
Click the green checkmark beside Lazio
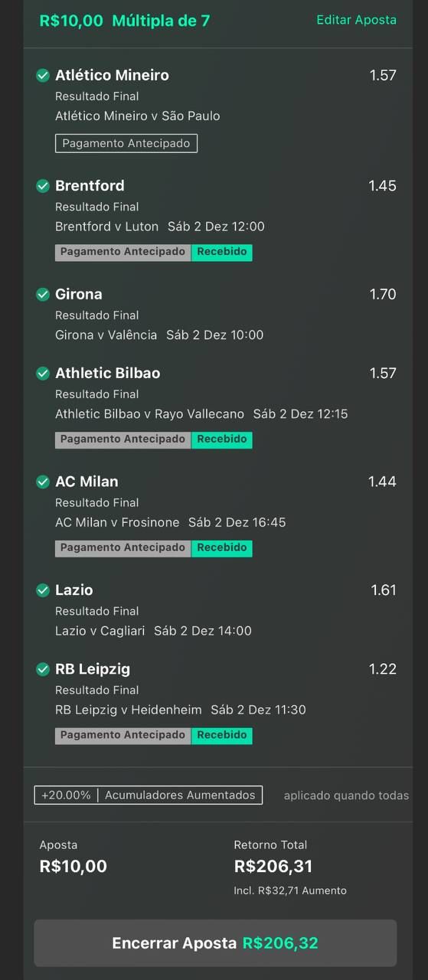(x=43, y=590)
